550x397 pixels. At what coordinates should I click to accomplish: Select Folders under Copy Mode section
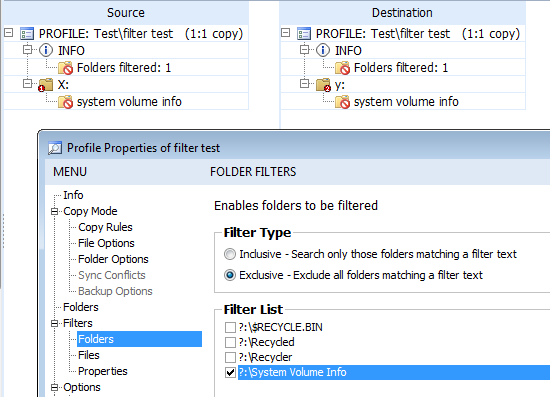(81, 307)
